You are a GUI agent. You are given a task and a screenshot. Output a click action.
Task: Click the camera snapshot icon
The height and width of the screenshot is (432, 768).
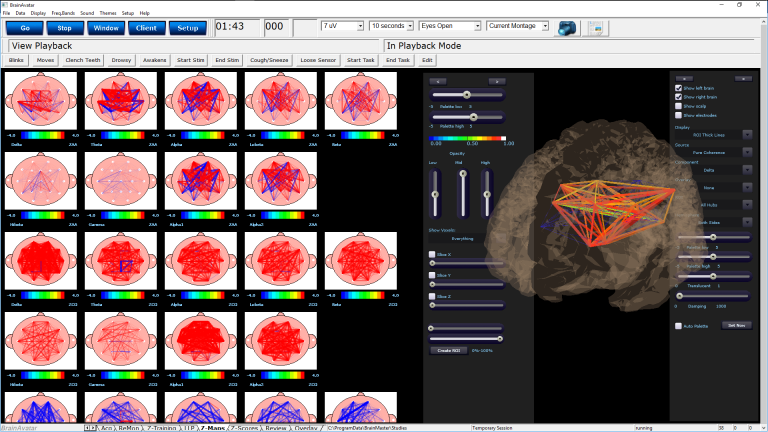pos(568,27)
